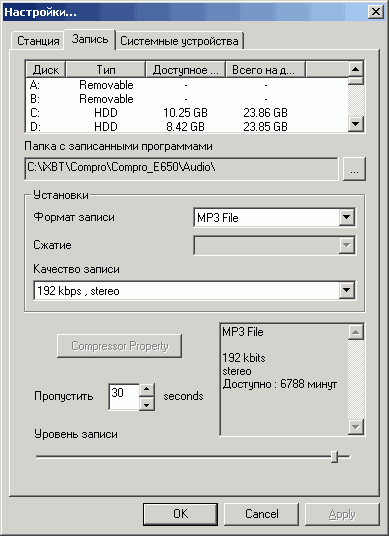Open the Системные устройства tab
This screenshot has height=536, width=389.
pyautogui.click(x=179, y=41)
